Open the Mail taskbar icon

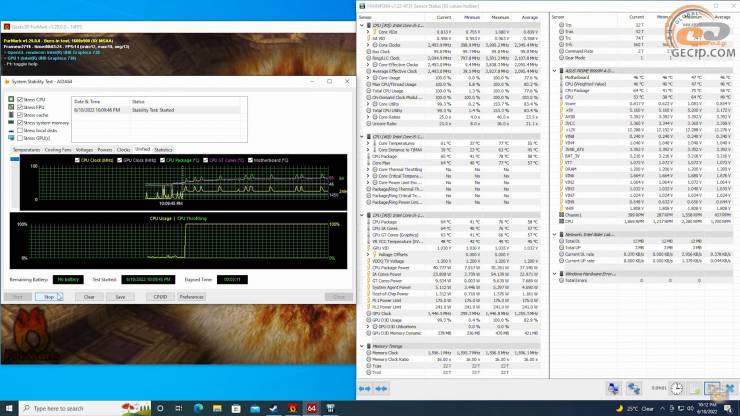click(x=255, y=408)
